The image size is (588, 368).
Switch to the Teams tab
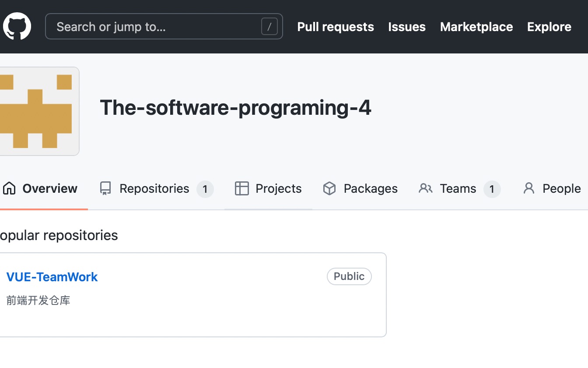(x=457, y=188)
